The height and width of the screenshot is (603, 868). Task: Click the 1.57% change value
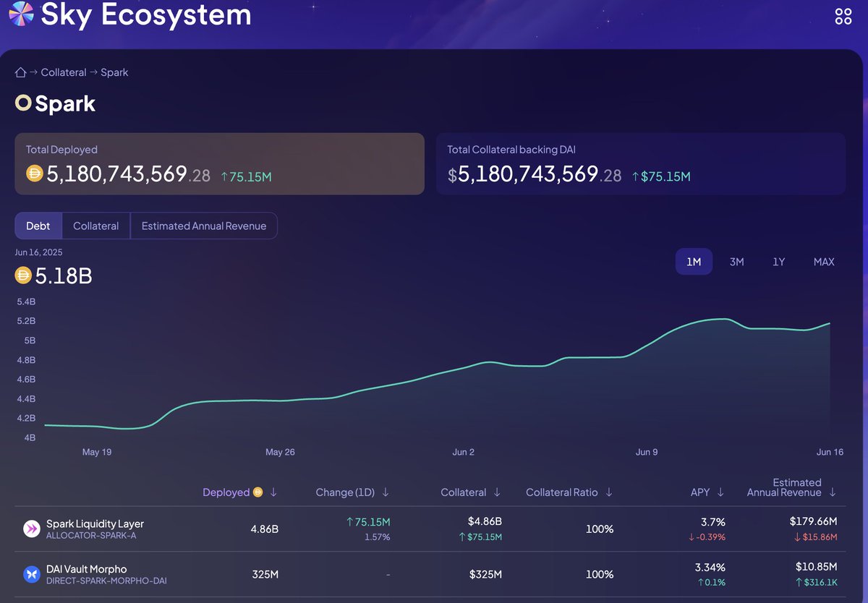click(376, 537)
